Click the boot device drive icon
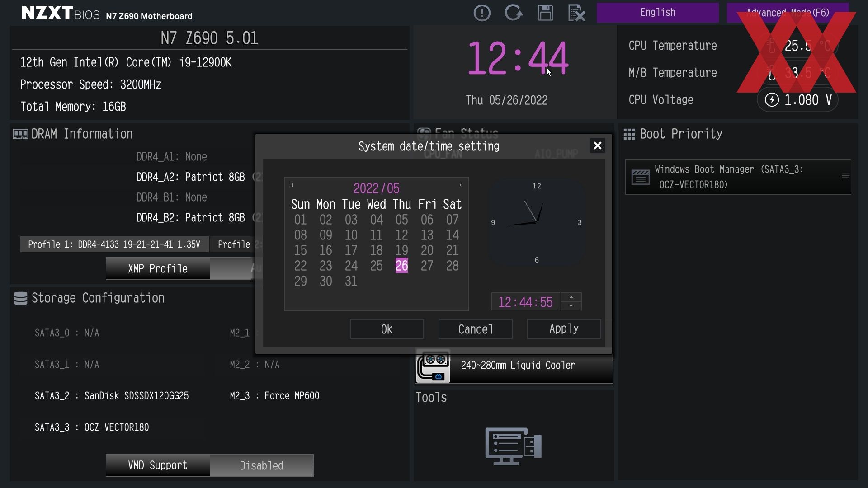This screenshot has height=488, width=868. click(x=640, y=177)
